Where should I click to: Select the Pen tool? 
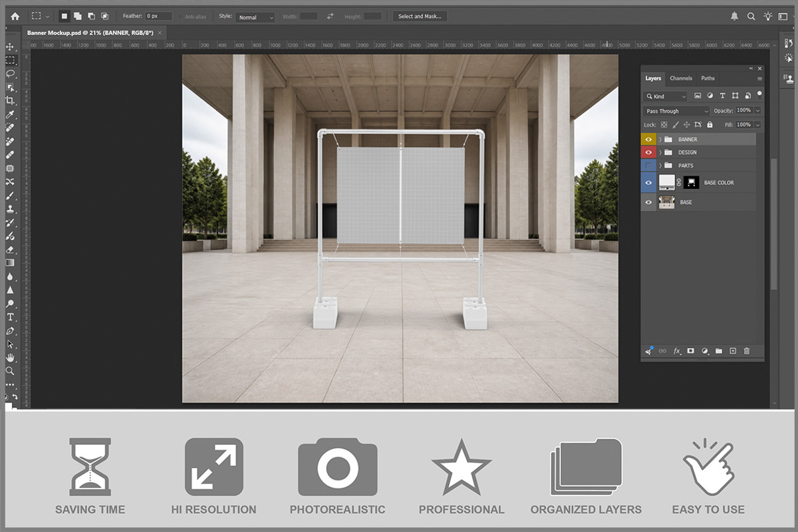click(x=10, y=331)
